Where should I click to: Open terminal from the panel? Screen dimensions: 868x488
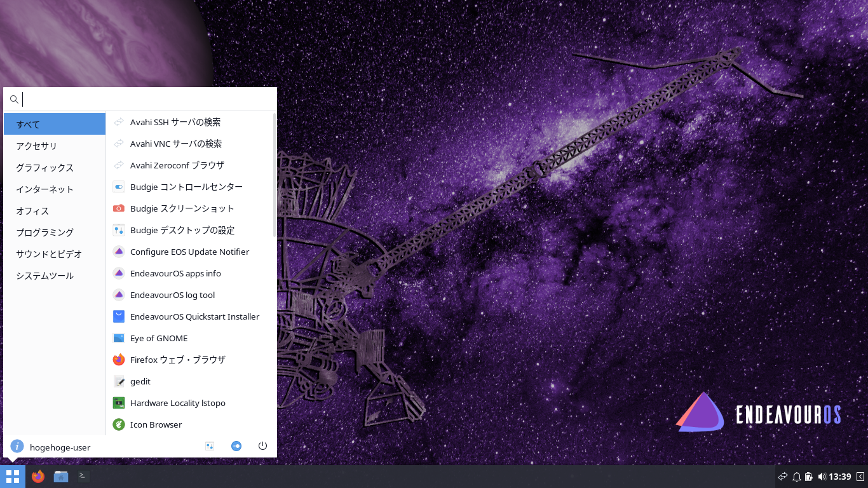[83, 476]
